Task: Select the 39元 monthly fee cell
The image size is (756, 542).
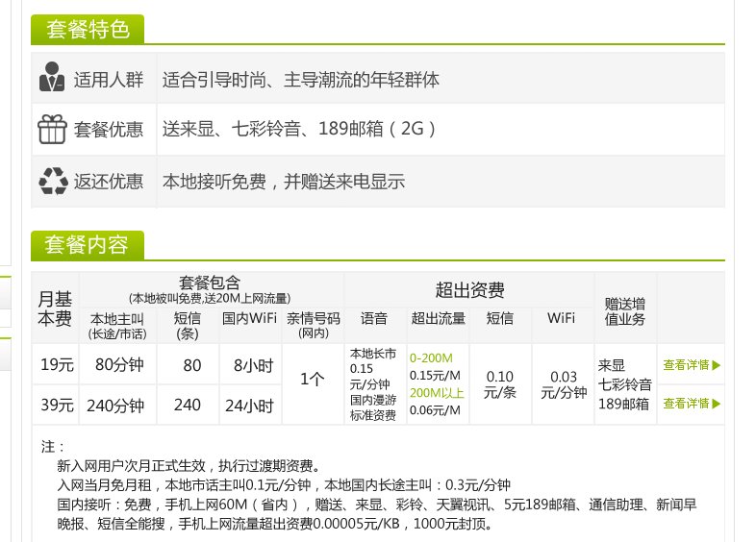Action: click(x=57, y=405)
